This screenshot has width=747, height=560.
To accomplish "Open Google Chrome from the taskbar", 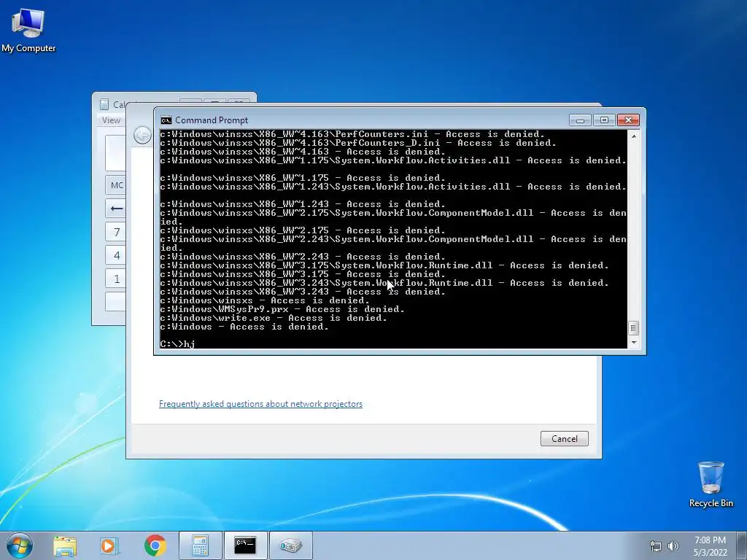I will tap(155, 545).
